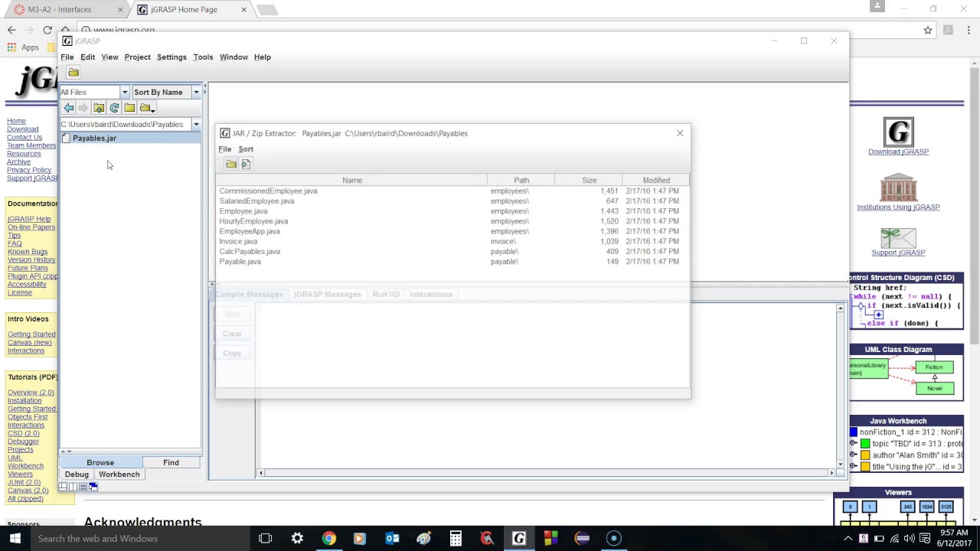Switch to jGRASP on the taskbar
This screenshot has width=980, height=551.
click(x=518, y=539)
